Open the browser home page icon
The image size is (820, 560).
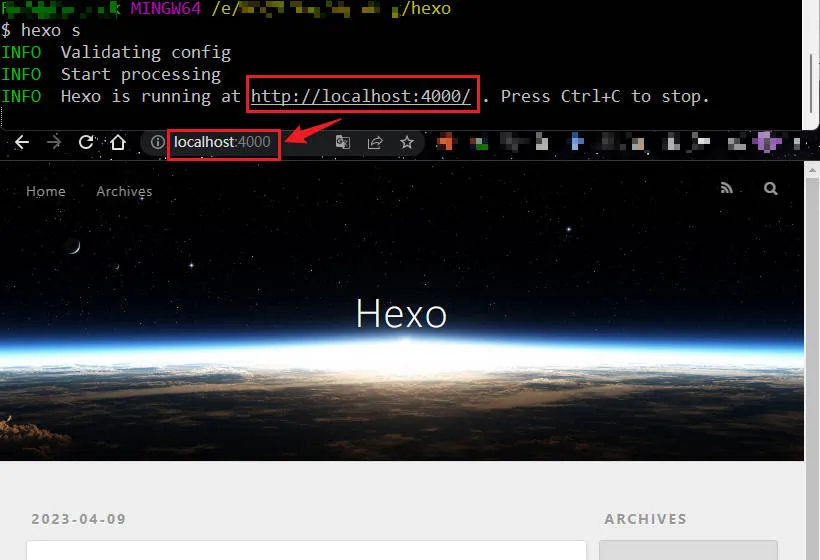118,142
